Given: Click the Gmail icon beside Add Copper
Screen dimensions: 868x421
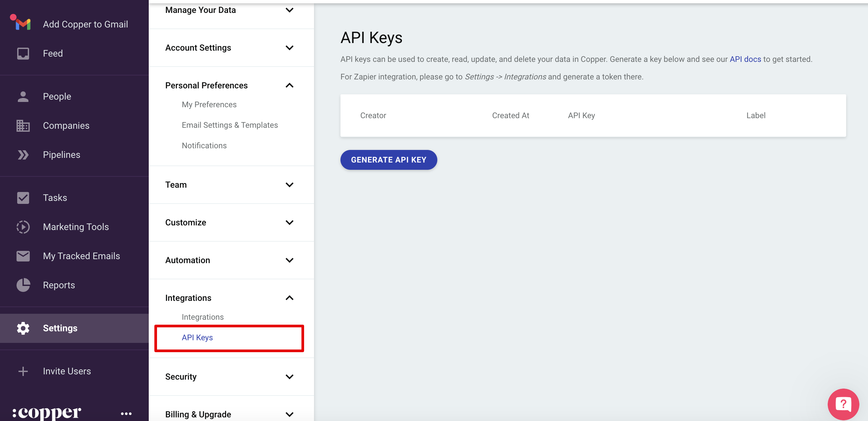Looking at the screenshot, I should [x=22, y=23].
